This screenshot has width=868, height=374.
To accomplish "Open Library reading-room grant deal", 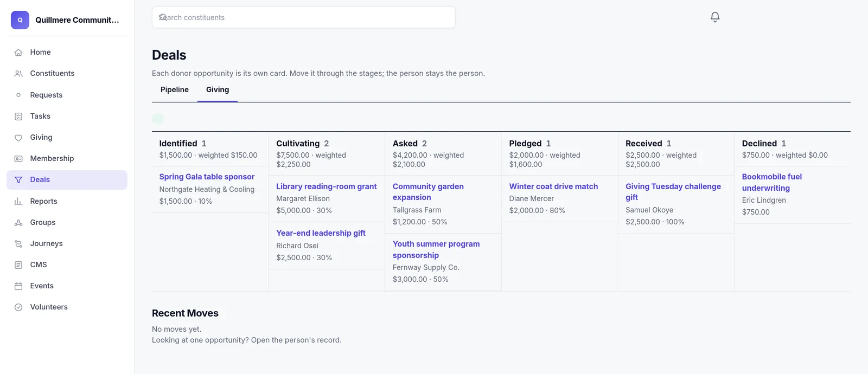I will pos(327,186).
